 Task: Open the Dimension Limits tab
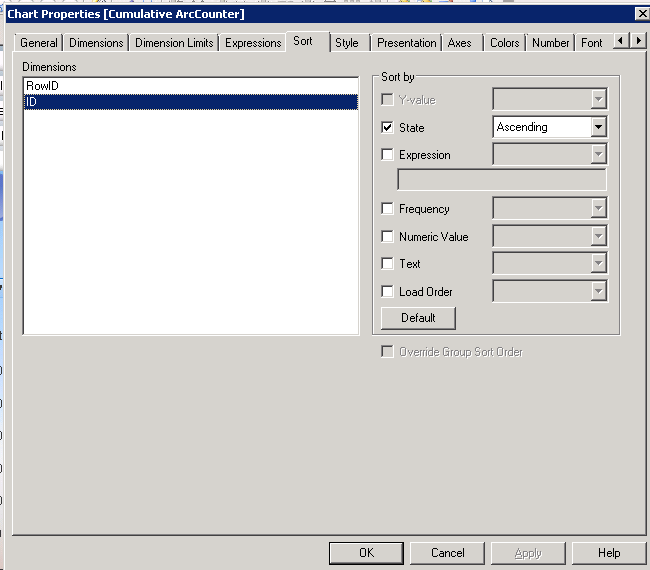174,43
